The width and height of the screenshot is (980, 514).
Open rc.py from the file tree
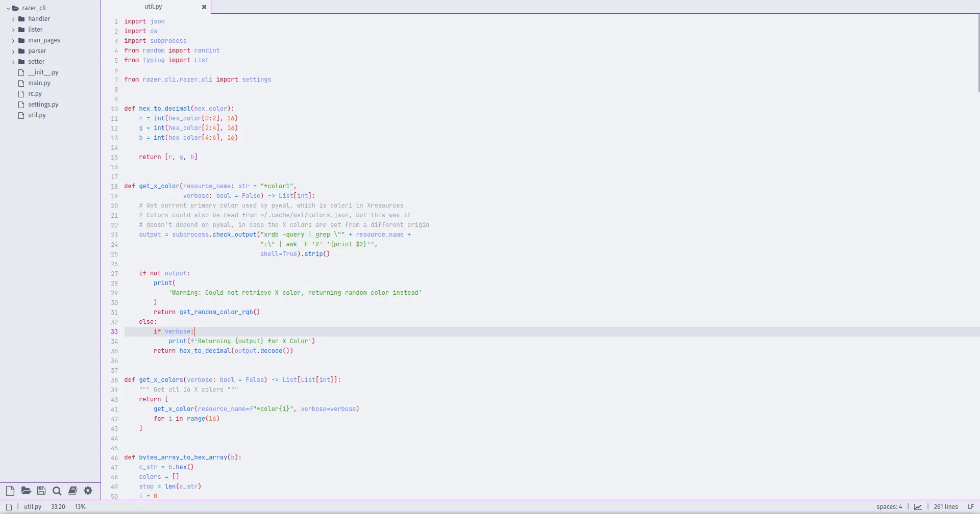(35, 94)
